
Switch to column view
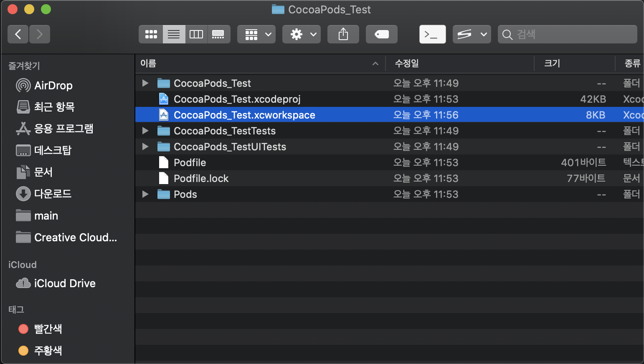(196, 34)
